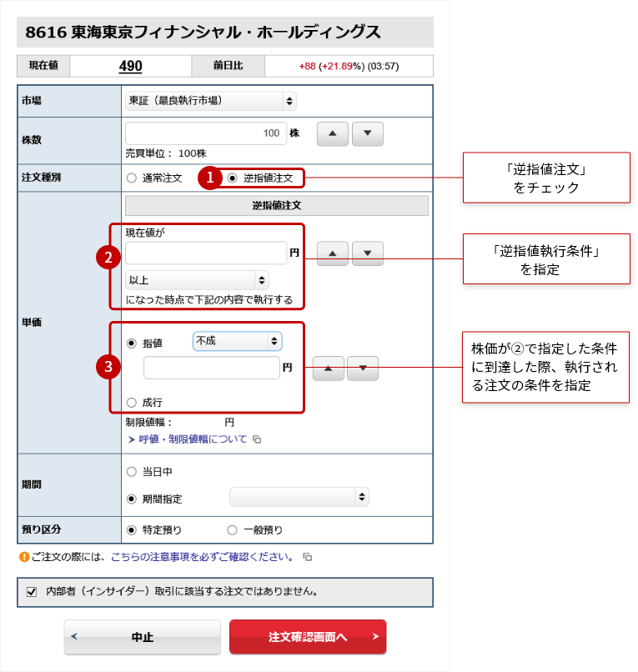Click the current price value 490
This screenshot has width=638, height=672.
tap(130, 66)
